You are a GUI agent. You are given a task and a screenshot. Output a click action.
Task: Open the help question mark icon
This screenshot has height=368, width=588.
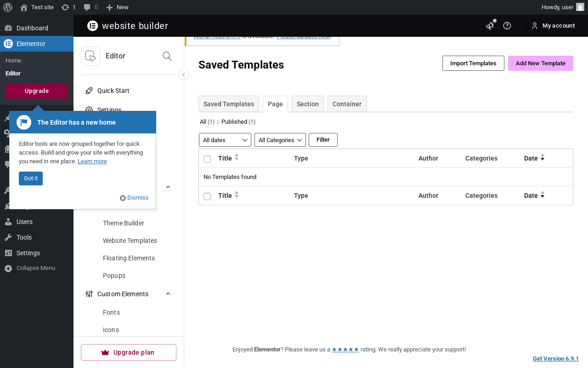[507, 26]
